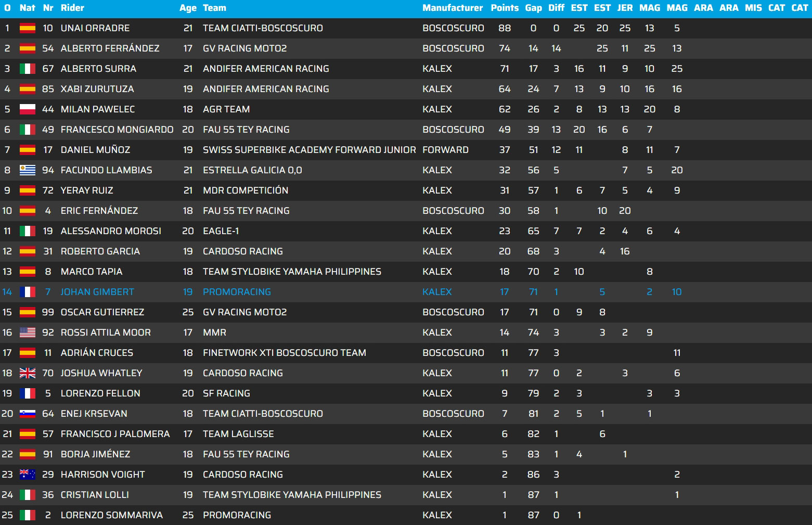This screenshot has width=812, height=525.
Task: Click the Italian flag next to Alberto Surra
Action: 27,69
